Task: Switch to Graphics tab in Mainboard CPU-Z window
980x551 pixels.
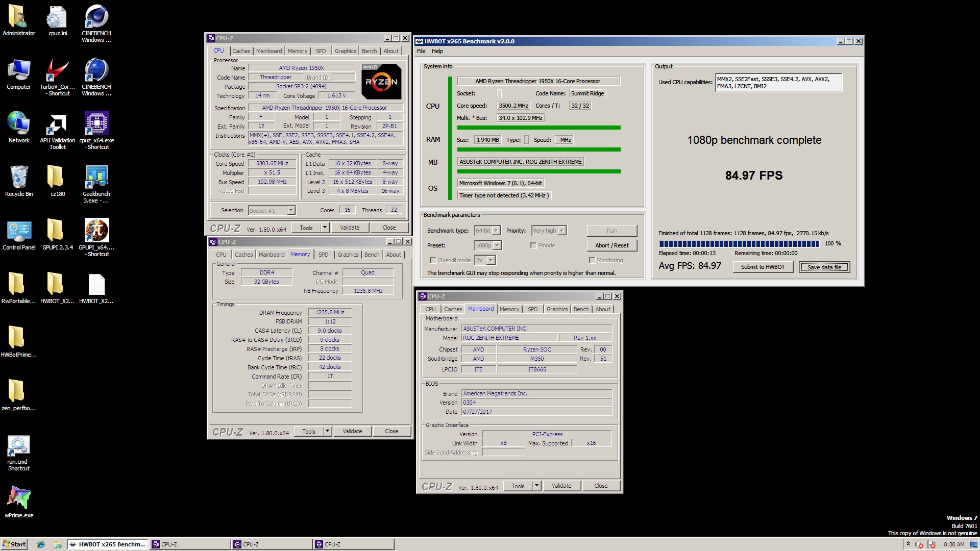Action: pos(557,309)
